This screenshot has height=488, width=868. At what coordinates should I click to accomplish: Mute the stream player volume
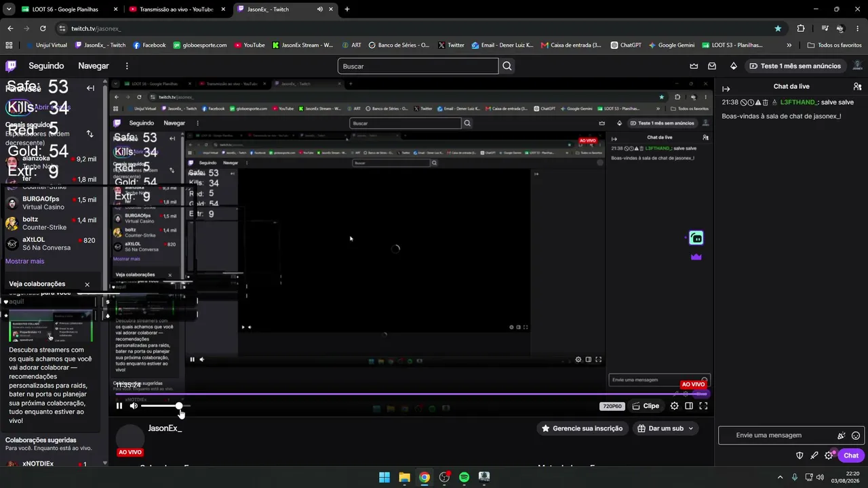[x=134, y=406]
